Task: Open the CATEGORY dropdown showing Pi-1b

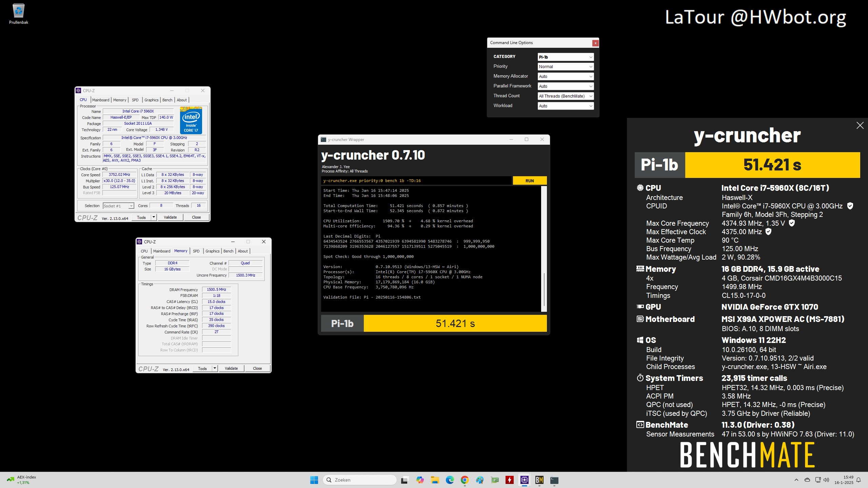Action: tap(566, 57)
